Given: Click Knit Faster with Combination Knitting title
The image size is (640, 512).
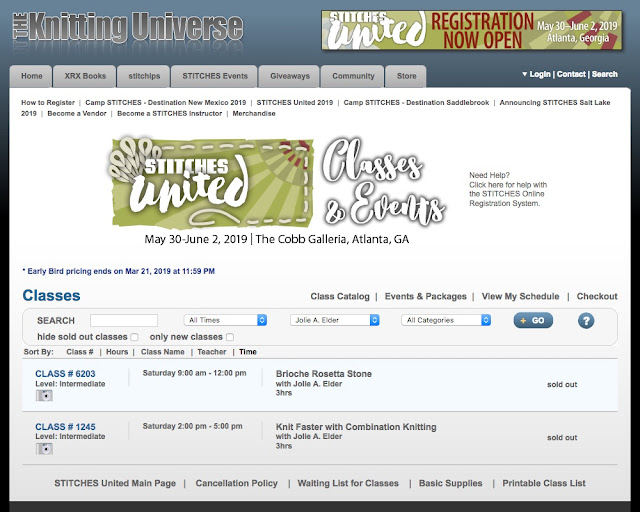Looking at the screenshot, I should [356, 427].
